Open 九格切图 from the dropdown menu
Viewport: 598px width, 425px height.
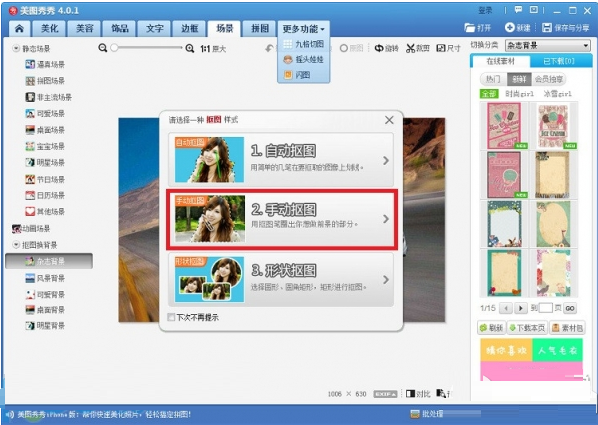pos(304,44)
